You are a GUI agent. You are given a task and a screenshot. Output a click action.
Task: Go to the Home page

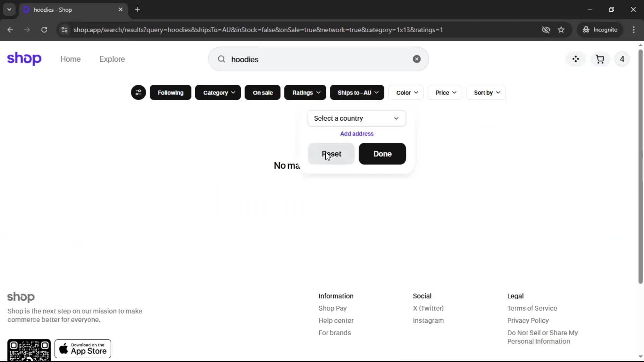(70, 59)
